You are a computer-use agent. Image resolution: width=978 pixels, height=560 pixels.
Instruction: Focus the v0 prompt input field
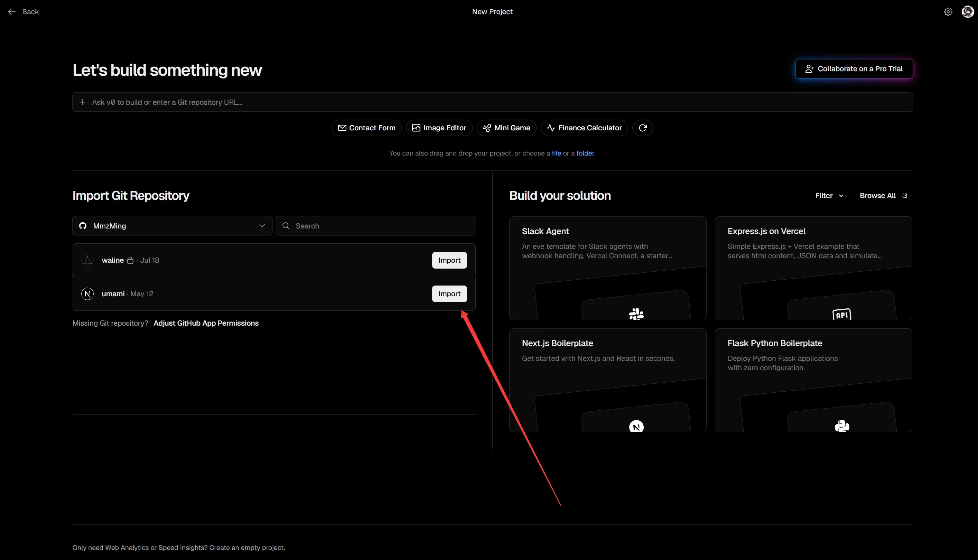pos(492,102)
